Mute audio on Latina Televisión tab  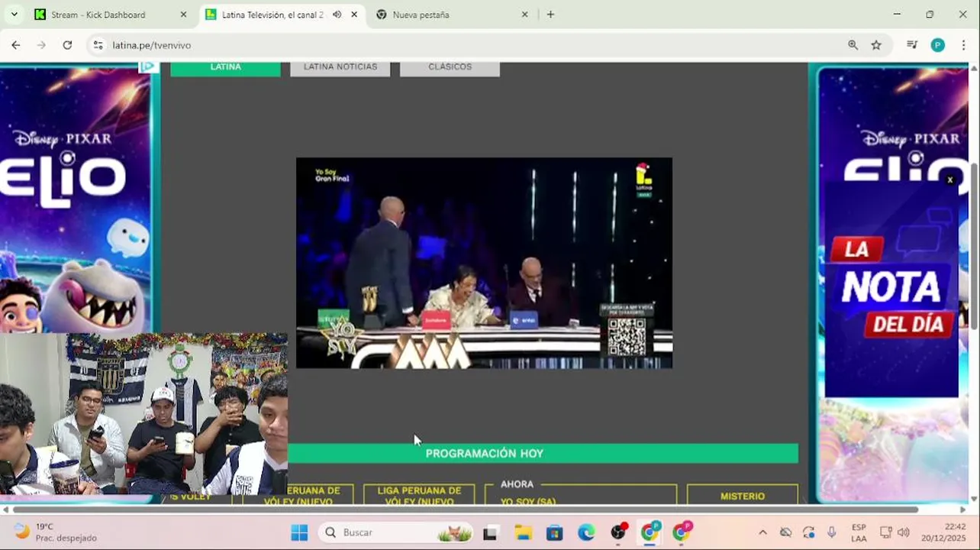click(337, 15)
